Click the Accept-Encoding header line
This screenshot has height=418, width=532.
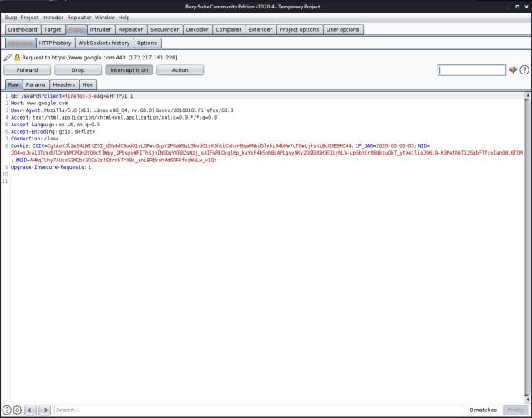coord(53,132)
